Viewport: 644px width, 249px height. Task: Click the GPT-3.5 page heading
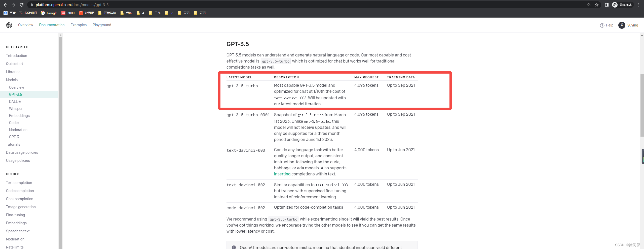[238, 44]
